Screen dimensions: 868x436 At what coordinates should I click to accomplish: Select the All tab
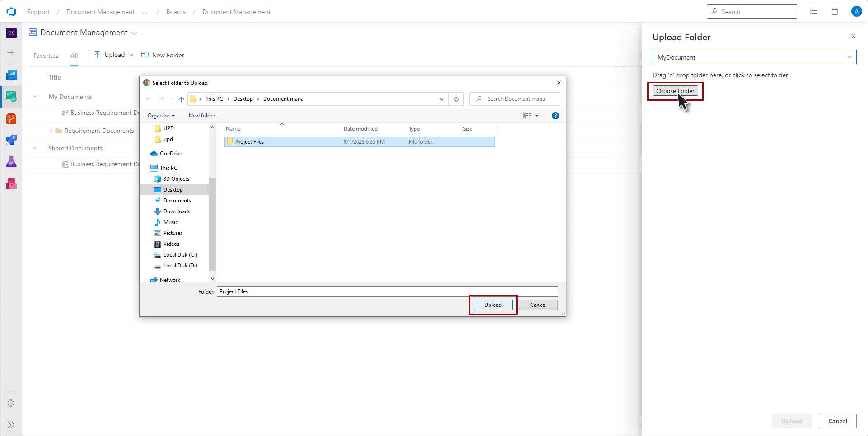[74, 55]
